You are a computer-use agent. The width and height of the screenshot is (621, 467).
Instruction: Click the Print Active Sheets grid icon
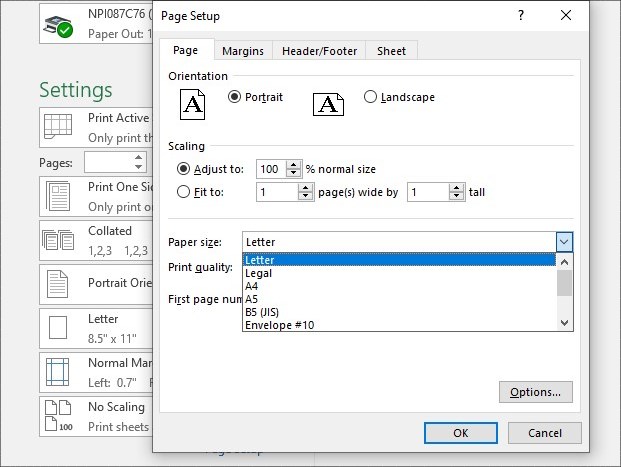(58, 127)
